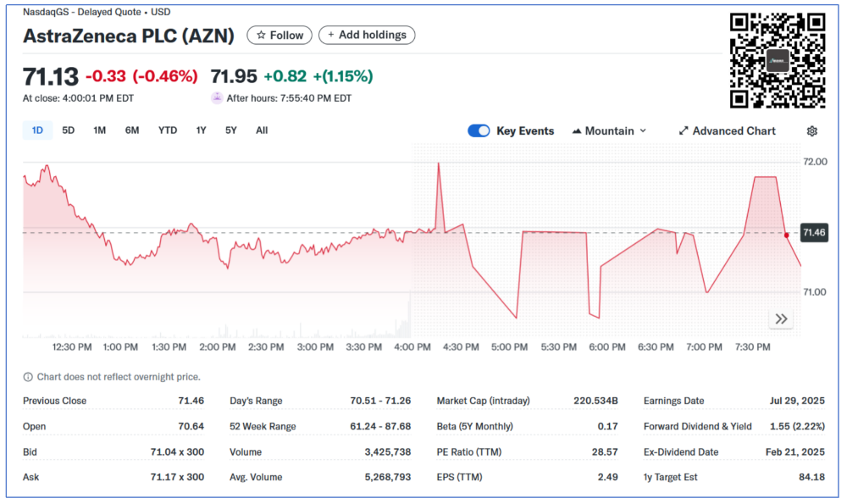Viewport: 847px width, 504px height.
Task: Click the Earnings Date Jul 29, 2025
Action: [x=797, y=401]
